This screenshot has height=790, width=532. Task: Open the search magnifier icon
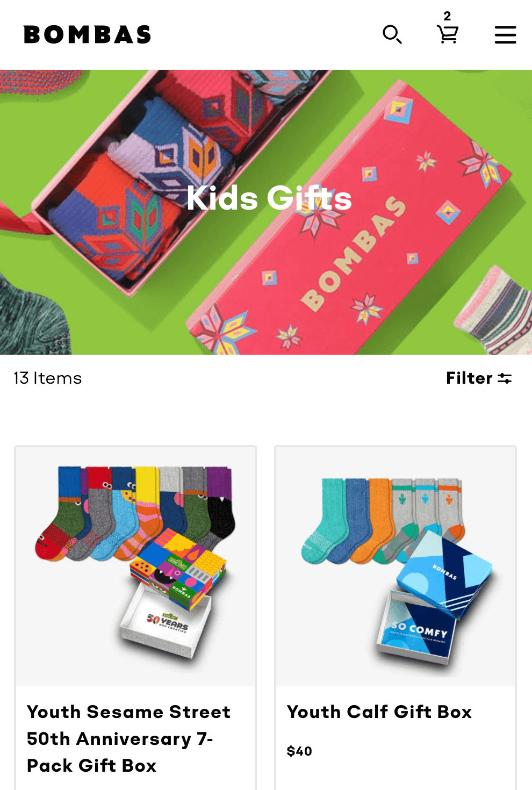click(x=392, y=34)
